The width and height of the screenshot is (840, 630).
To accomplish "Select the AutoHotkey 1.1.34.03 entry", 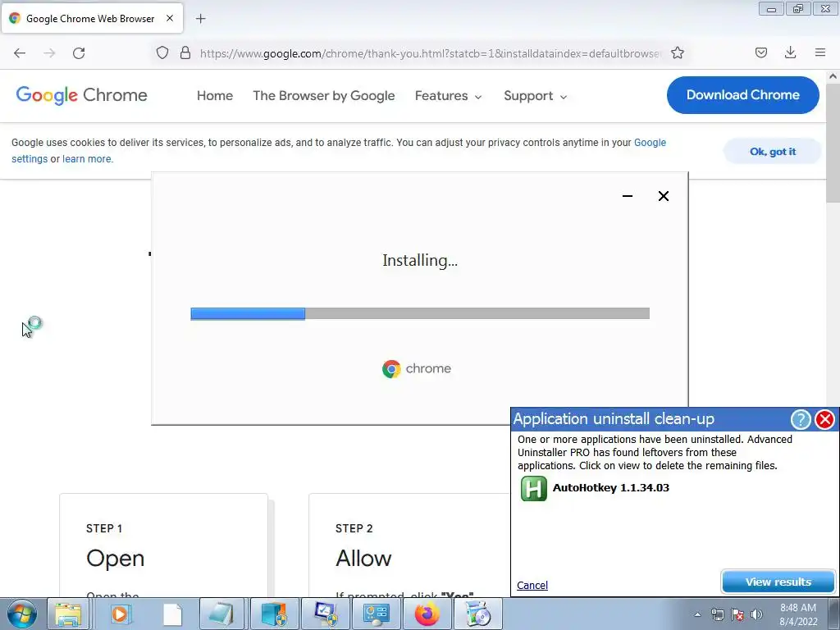I will [x=610, y=487].
